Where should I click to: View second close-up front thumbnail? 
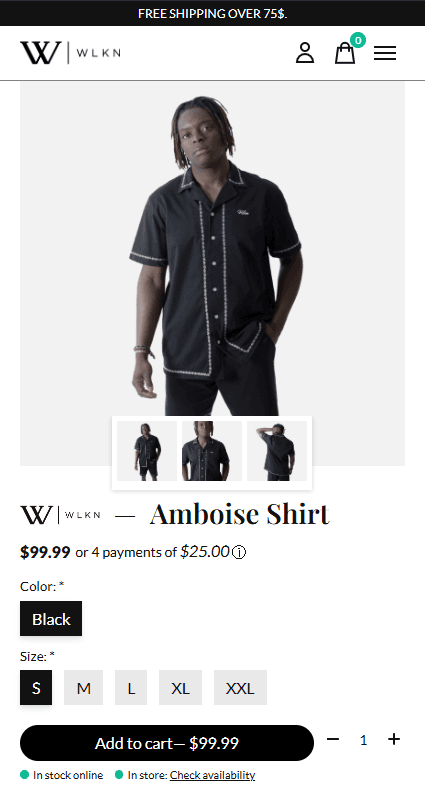(x=212, y=451)
